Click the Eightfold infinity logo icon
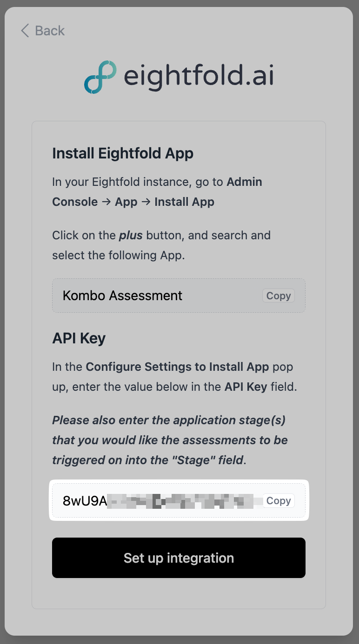 tap(100, 77)
